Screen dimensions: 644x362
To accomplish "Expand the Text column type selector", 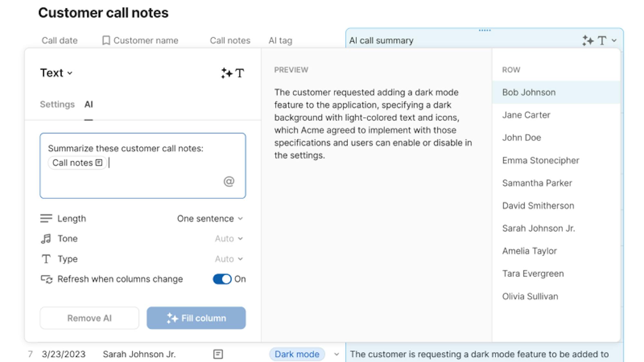I will coord(56,73).
